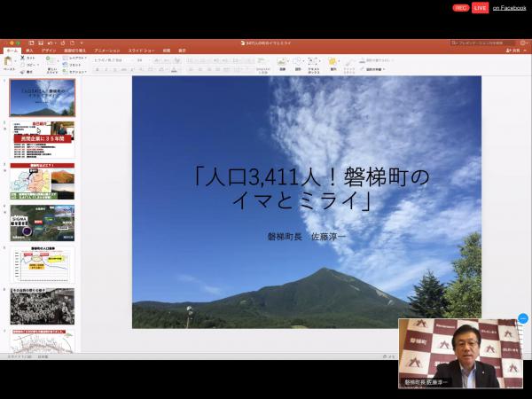Open the quick access toolbar customize arrow
This screenshot has height=399, width=532.
[x=82, y=43]
